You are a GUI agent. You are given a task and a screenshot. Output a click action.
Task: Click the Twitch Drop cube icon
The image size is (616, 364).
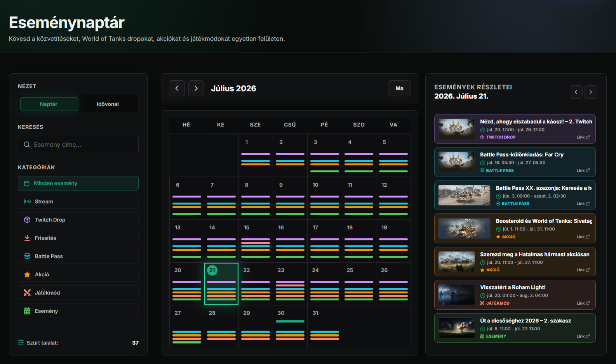(27, 220)
